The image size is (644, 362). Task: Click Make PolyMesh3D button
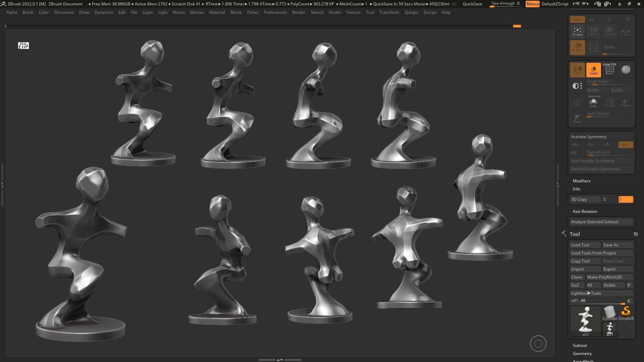pos(609,277)
